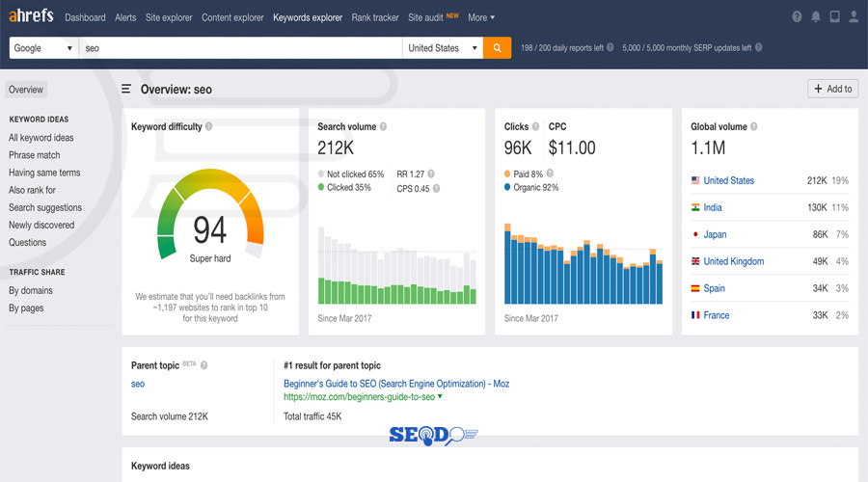Image resolution: width=868 pixels, height=482 pixels.
Task: Toggle the hamburger menu beside Overview: seo
Action: coord(126,89)
